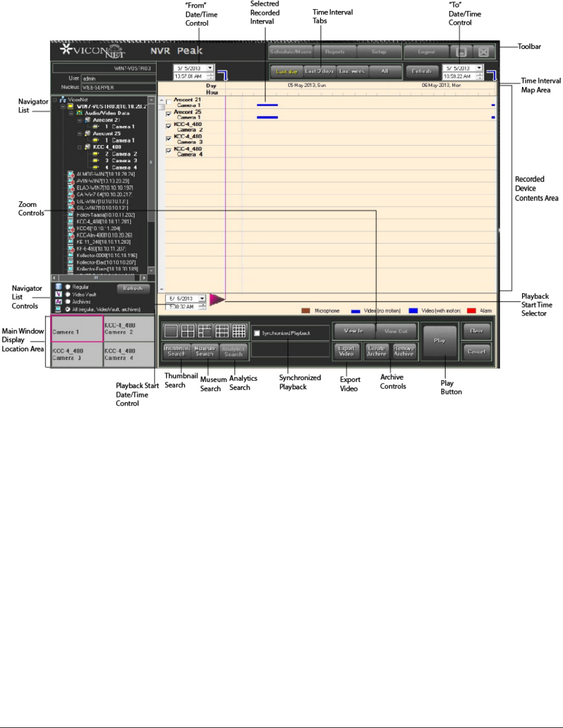Select the 4x4 grid layout icon
Viewport: 563px width, 728px height.
239,331
